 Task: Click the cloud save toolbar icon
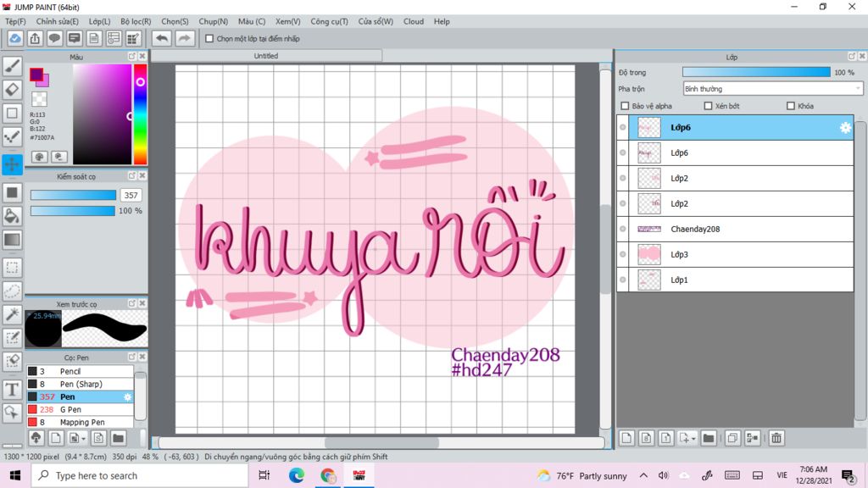click(x=15, y=39)
